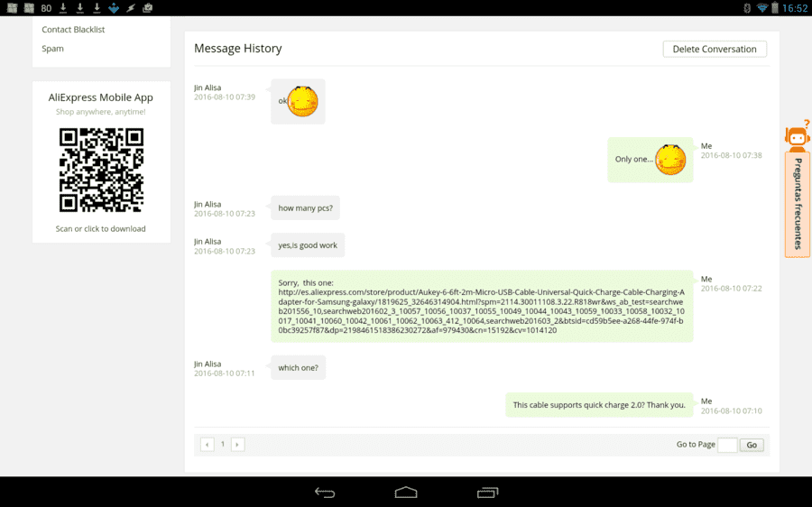812x507 pixels.
Task: Click the 'Message History' heading
Action: [237, 48]
